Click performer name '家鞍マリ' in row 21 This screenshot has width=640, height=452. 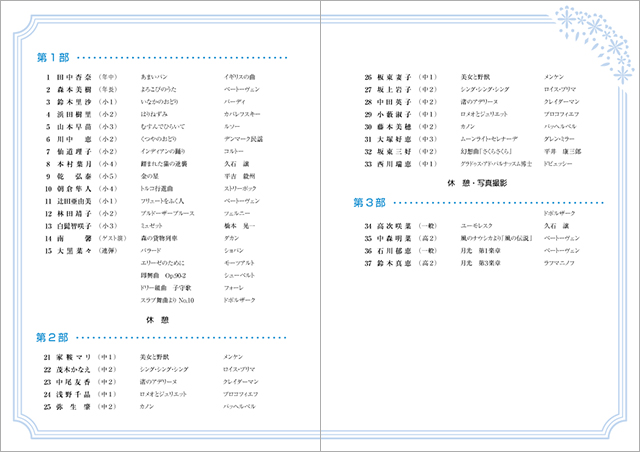point(73,357)
